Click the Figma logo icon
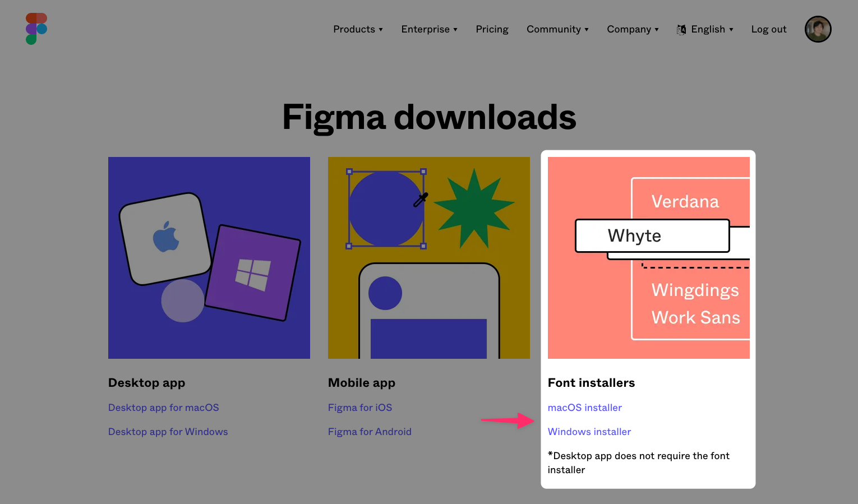858x504 pixels. pos(36,29)
